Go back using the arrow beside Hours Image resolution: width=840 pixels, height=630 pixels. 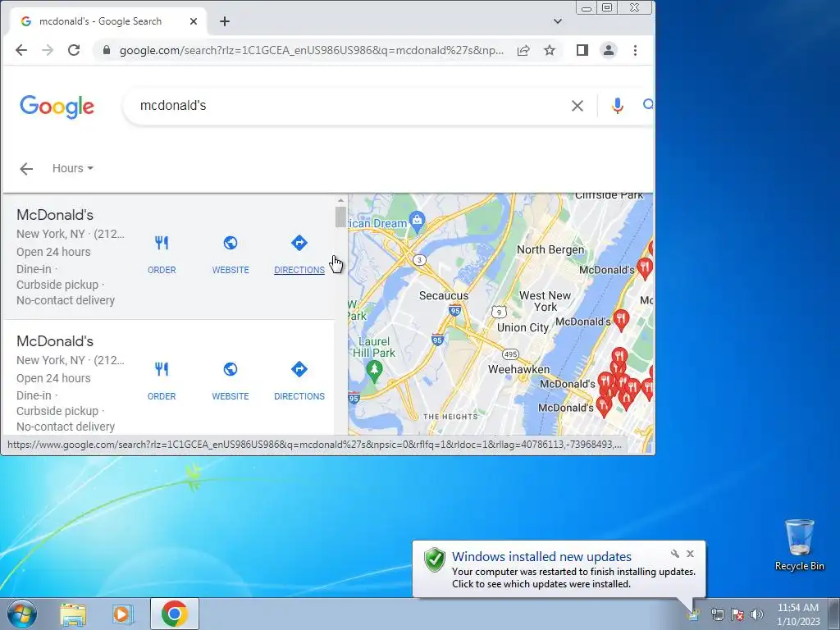coord(26,169)
